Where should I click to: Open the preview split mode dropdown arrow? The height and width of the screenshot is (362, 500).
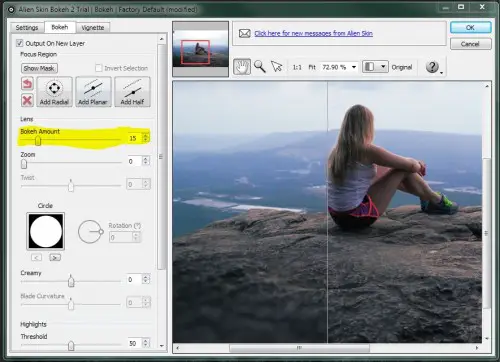[383, 67]
